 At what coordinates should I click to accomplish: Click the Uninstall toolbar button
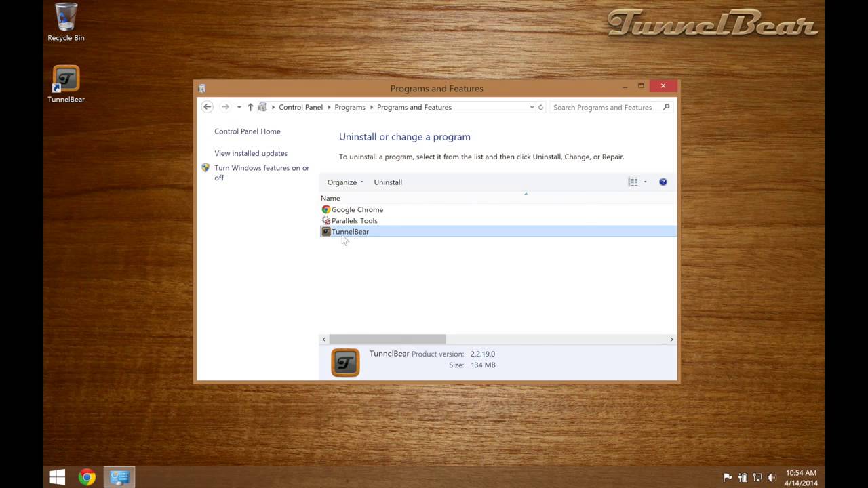(388, 182)
